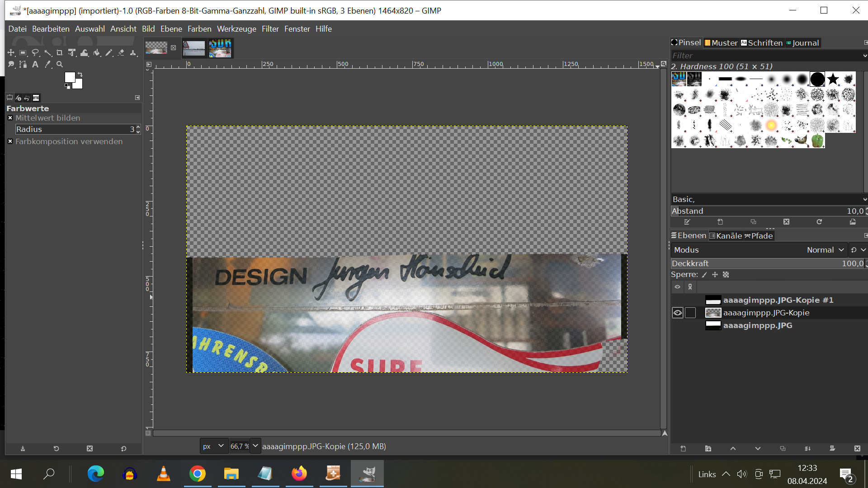Select the Bucket Fill tool
The image size is (868, 488).
[97, 53]
